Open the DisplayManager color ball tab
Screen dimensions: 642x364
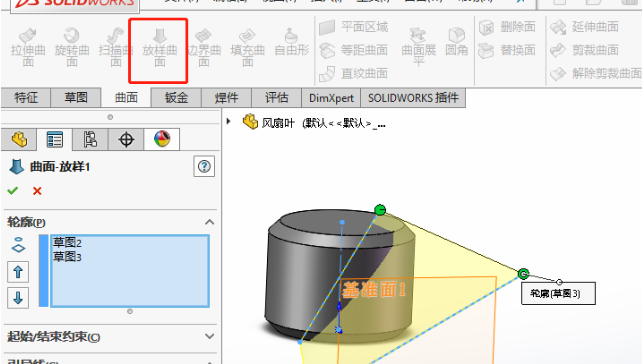tap(162, 140)
